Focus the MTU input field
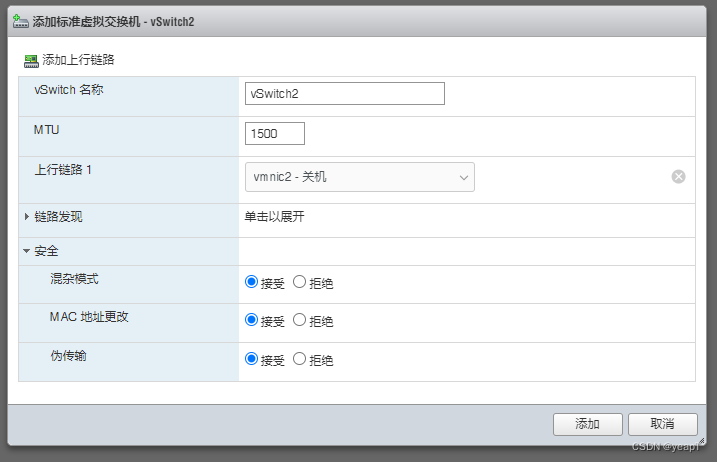The image size is (717, 462). pos(275,134)
